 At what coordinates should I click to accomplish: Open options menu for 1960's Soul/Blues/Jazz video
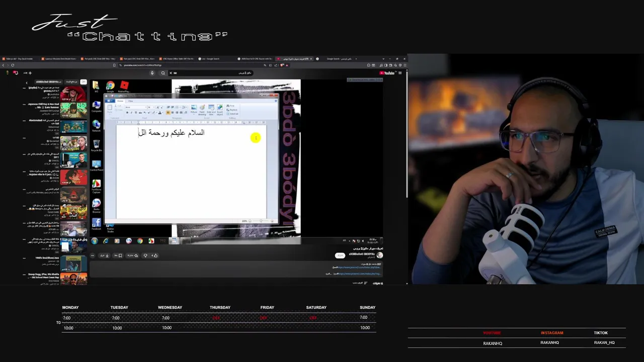(24, 258)
